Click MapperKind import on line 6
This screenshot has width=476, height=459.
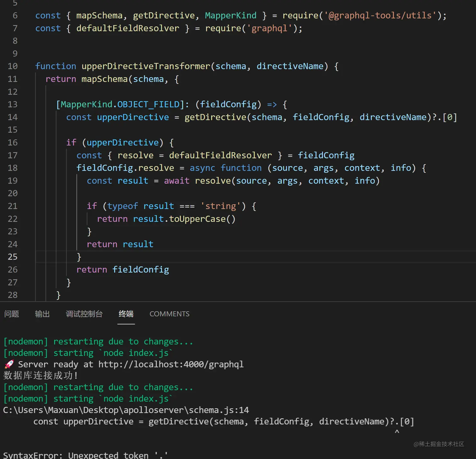click(x=231, y=15)
